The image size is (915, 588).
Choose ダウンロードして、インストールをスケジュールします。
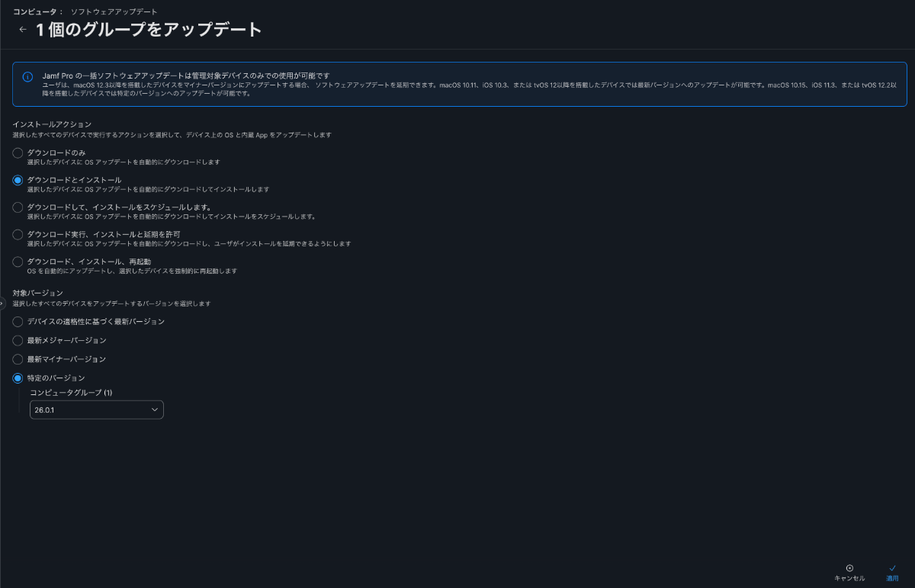18,204
